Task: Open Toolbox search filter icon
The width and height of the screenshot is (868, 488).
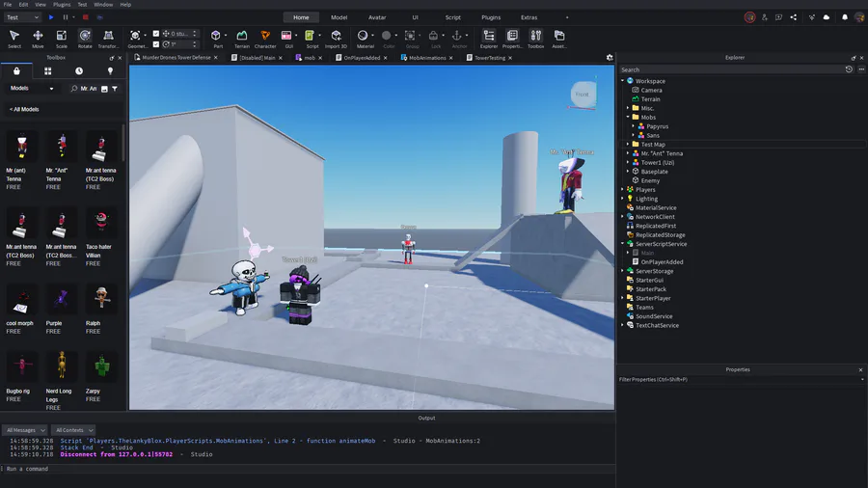Action: (x=115, y=89)
